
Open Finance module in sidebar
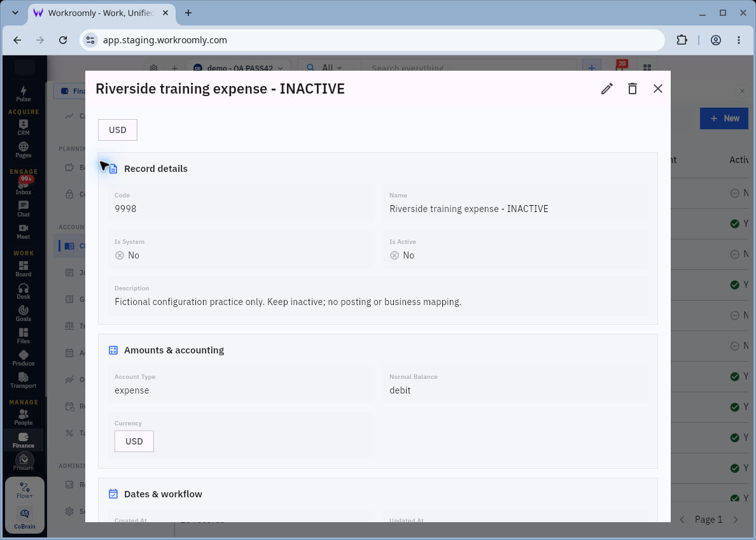pyautogui.click(x=23, y=440)
